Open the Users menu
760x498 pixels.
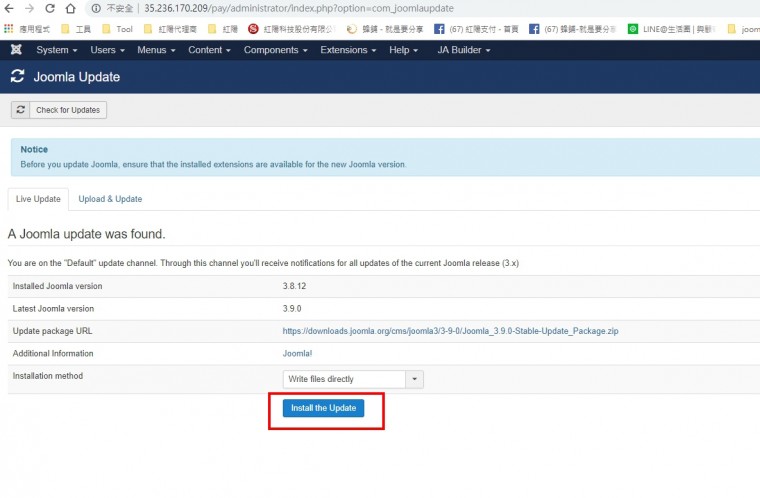[x=107, y=50]
